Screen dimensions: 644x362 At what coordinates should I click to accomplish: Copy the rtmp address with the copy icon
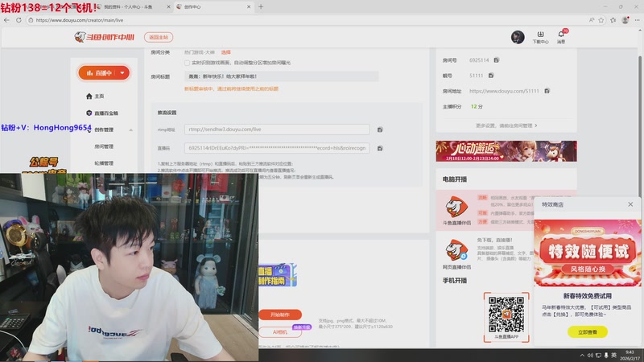(379, 130)
